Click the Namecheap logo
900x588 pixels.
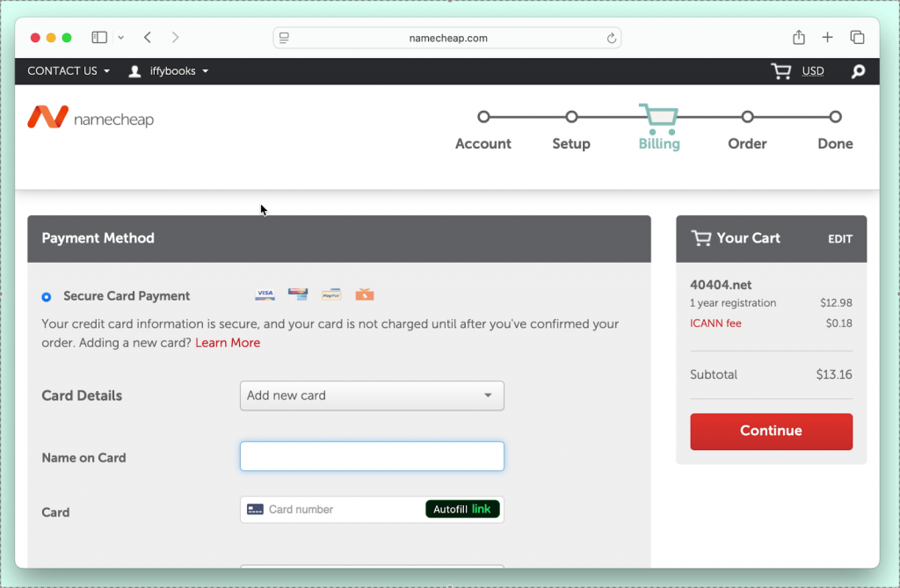(91, 118)
